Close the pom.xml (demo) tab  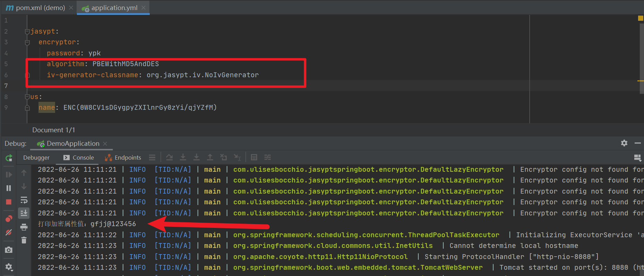71,8
